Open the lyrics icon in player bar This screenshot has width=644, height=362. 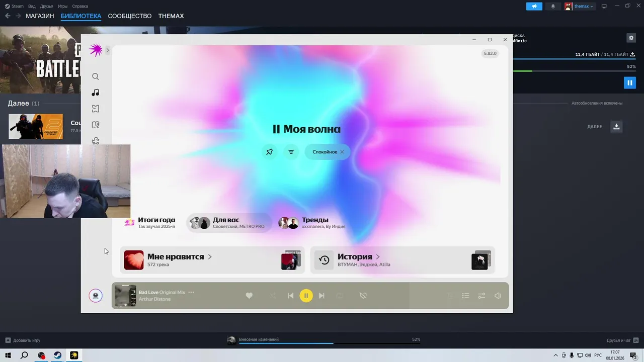point(450,296)
